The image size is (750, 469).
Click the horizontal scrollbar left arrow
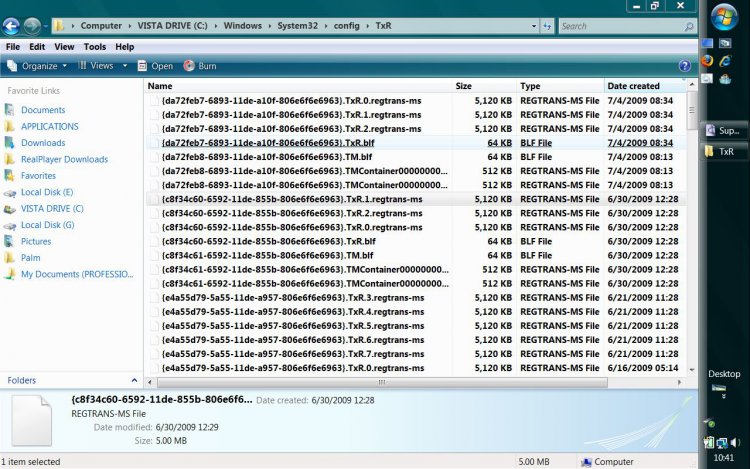[150, 382]
